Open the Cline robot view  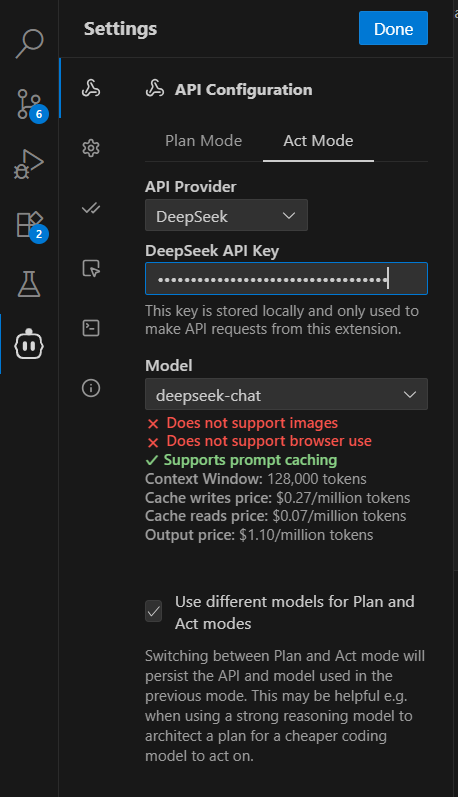tap(29, 344)
